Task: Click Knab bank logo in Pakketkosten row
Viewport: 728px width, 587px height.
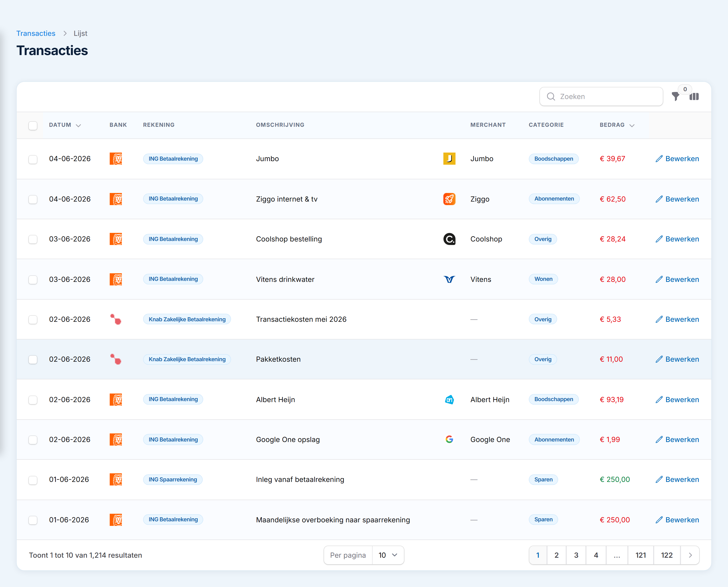Action: 116,359
